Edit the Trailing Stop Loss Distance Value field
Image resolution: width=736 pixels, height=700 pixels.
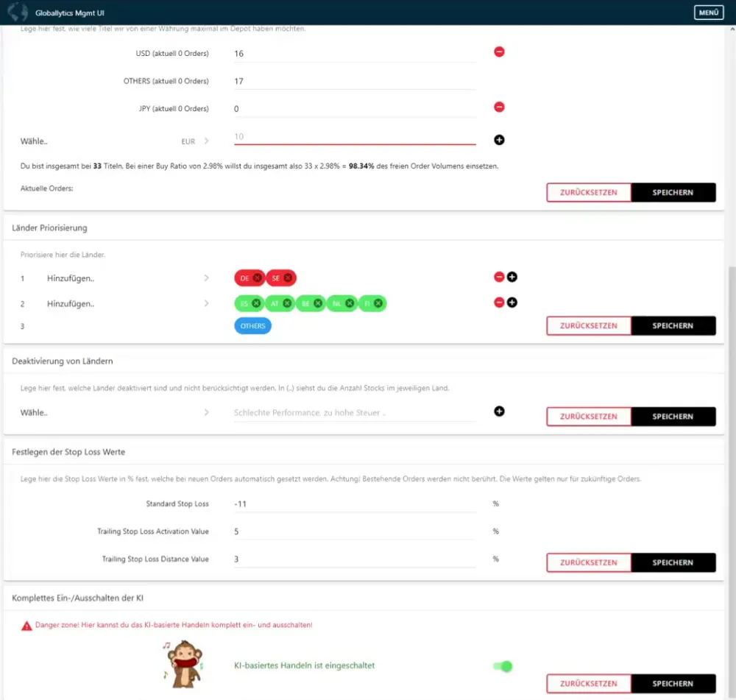click(355, 559)
